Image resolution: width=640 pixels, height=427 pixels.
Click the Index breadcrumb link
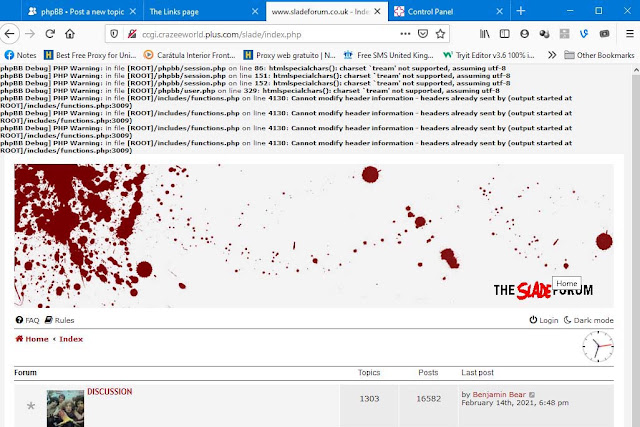71,339
